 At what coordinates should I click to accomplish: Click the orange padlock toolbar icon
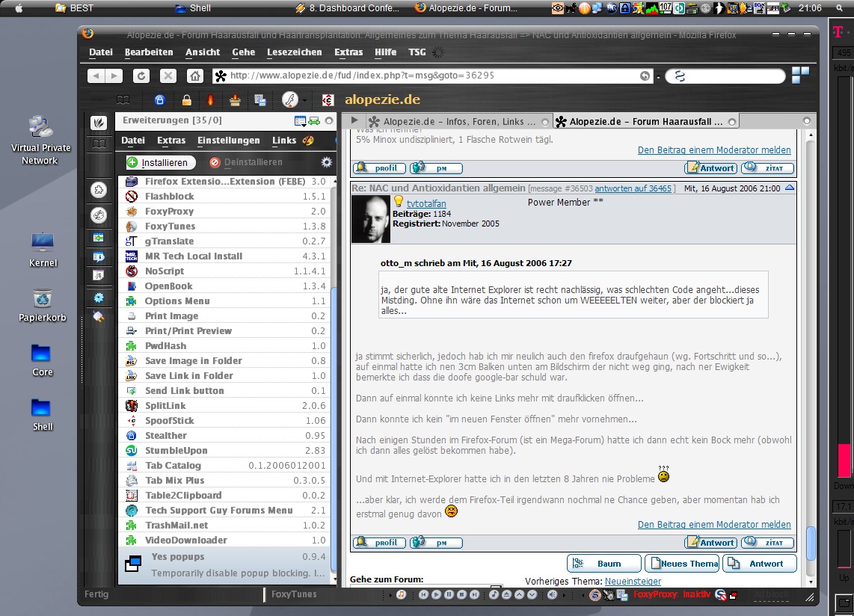click(x=186, y=100)
